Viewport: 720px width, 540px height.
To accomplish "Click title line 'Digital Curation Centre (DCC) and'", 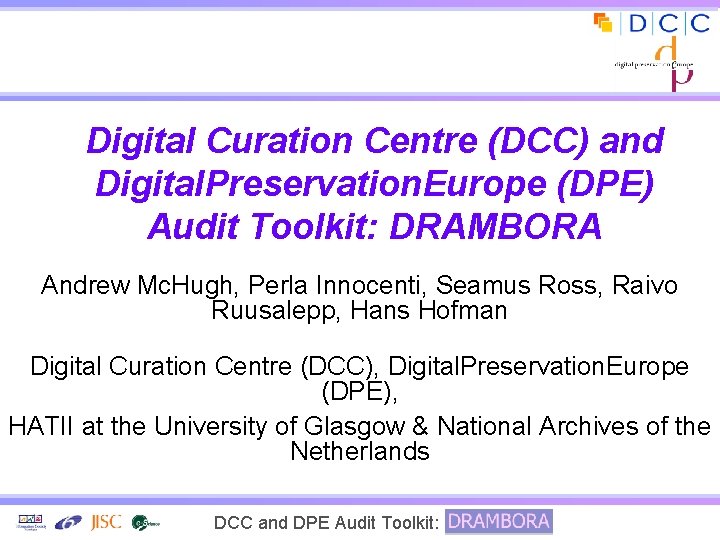I will click(x=376, y=141).
